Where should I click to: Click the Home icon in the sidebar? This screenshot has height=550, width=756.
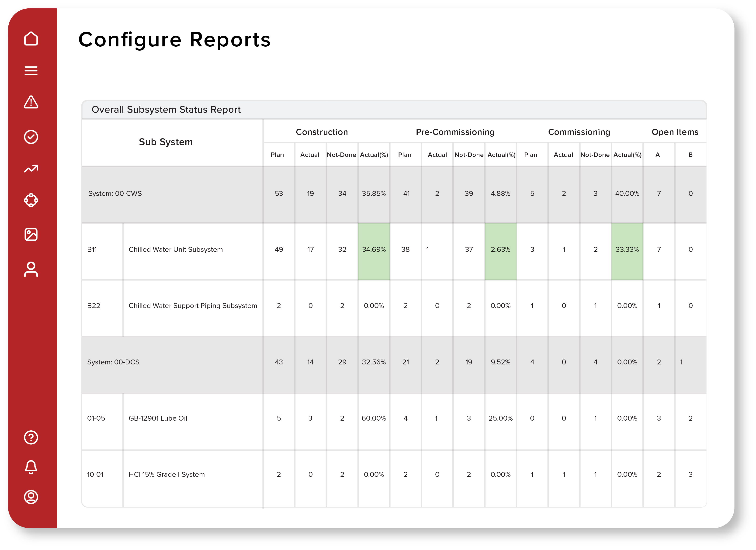(31, 39)
